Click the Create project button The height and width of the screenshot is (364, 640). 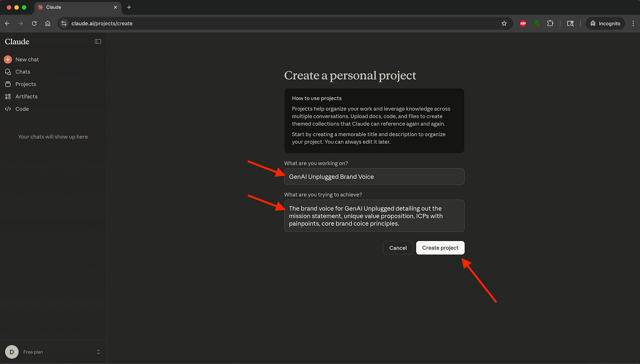[440, 248]
